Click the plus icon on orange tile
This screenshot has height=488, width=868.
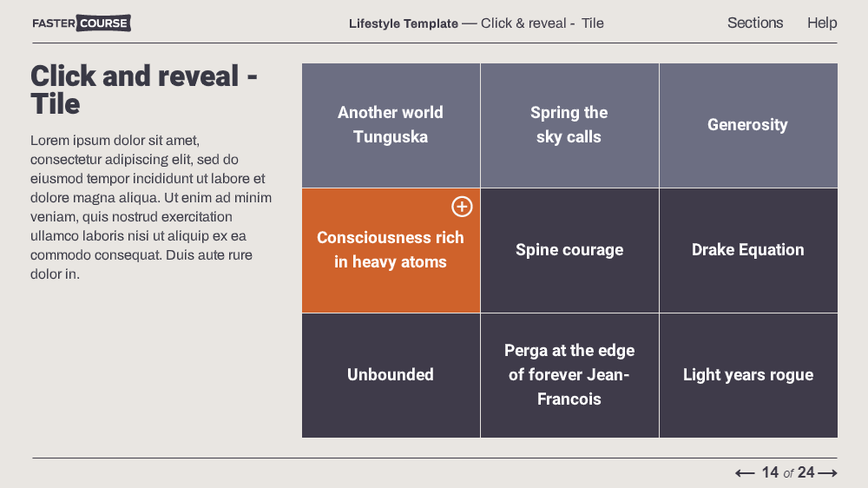462,207
